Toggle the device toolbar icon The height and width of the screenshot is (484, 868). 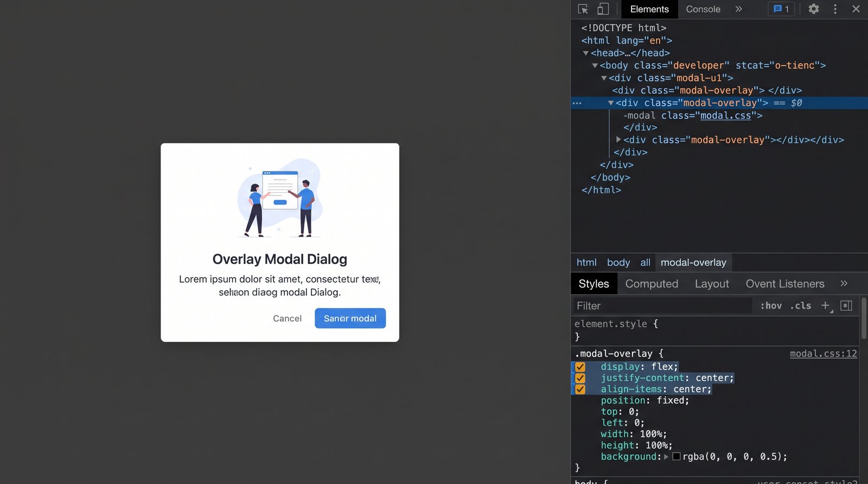(x=603, y=9)
